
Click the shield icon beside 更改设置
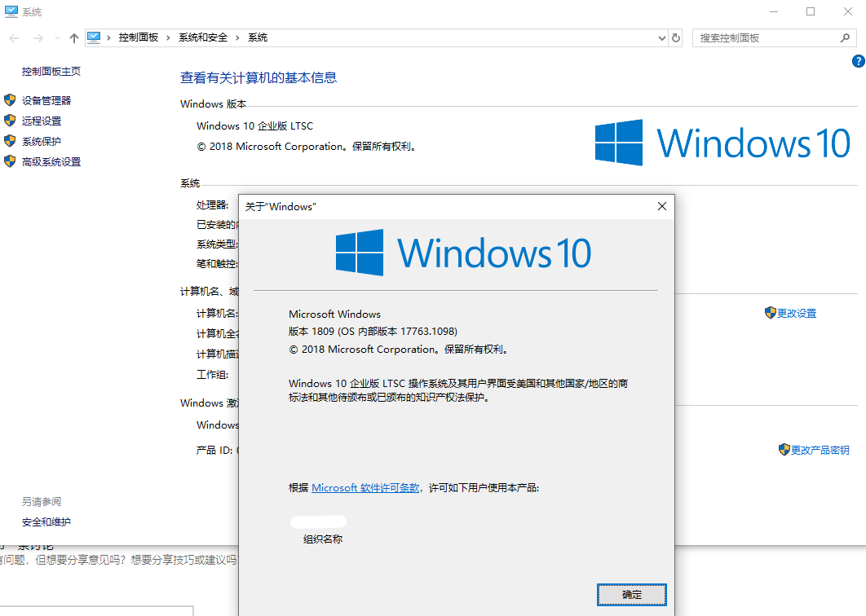(x=770, y=312)
